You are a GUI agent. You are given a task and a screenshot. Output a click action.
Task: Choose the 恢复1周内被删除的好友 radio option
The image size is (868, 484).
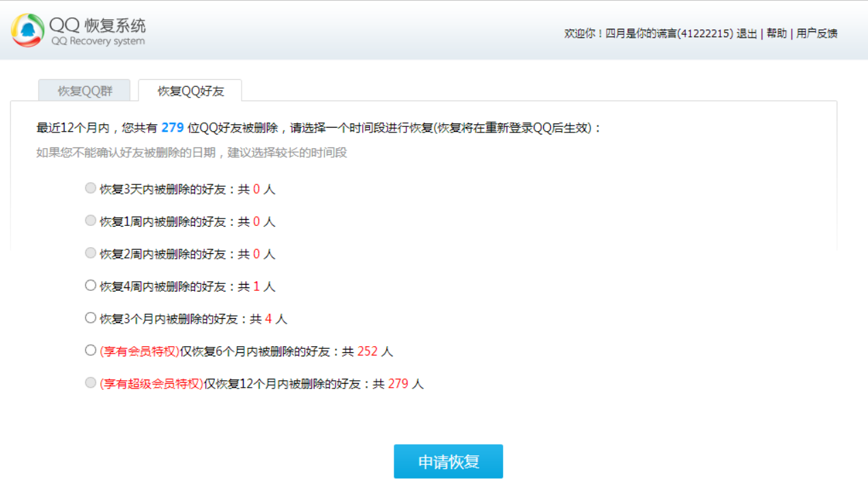coord(90,220)
